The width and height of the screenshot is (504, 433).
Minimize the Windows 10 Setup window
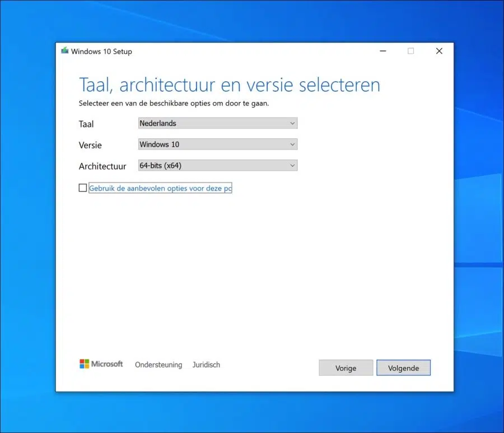(383, 51)
